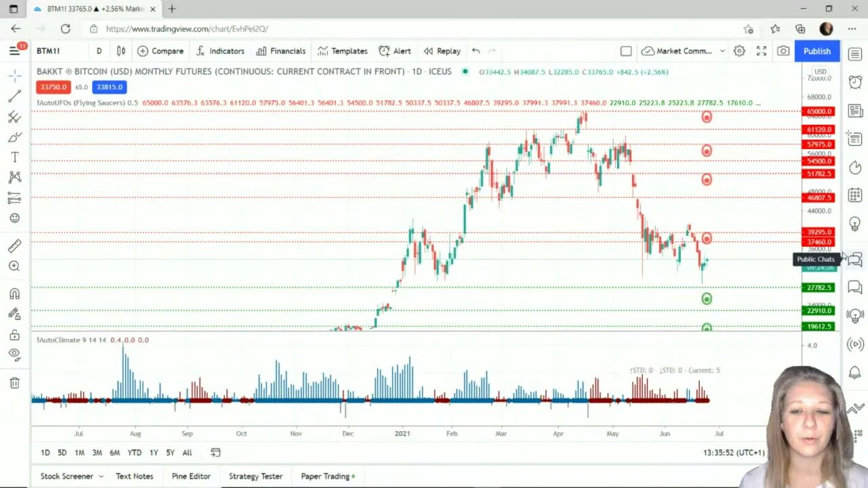The image size is (868, 488).
Task: Open the economic calendar panel
Action: [x=854, y=195]
